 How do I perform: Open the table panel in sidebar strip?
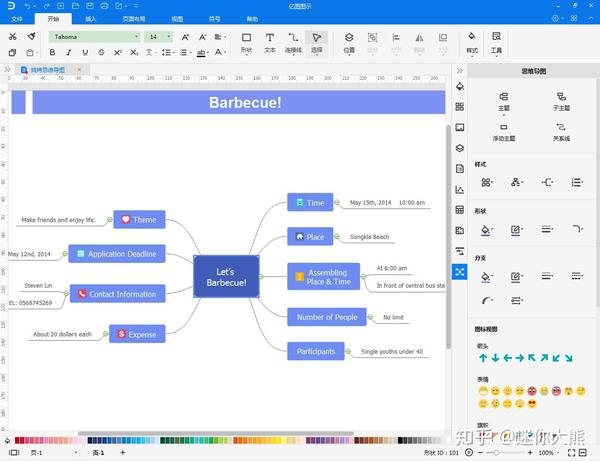click(460, 210)
